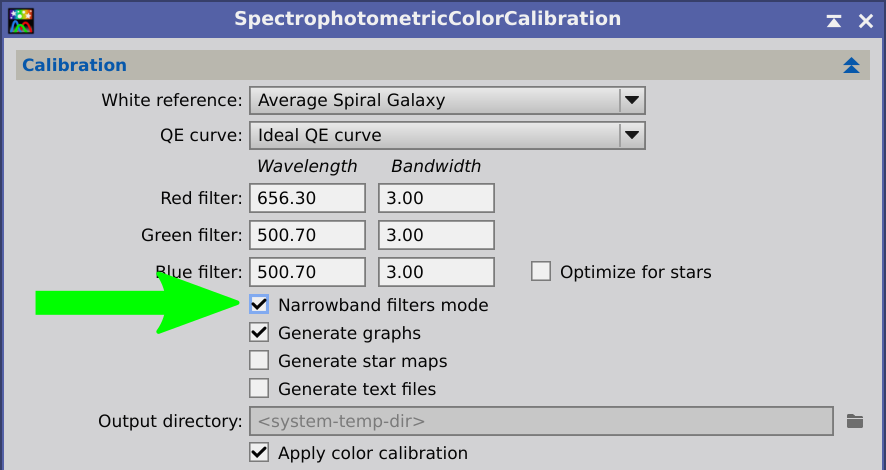Screen dimensions: 886x470
Task: Click the Red filter bandwidth field
Action: tap(436, 198)
